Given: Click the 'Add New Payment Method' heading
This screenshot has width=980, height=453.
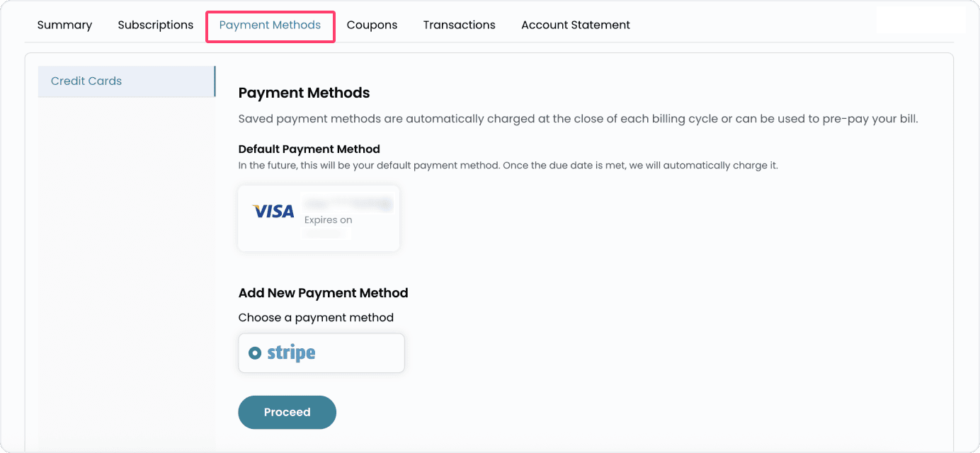Looking at the screenshot, I should click(323, 292).
